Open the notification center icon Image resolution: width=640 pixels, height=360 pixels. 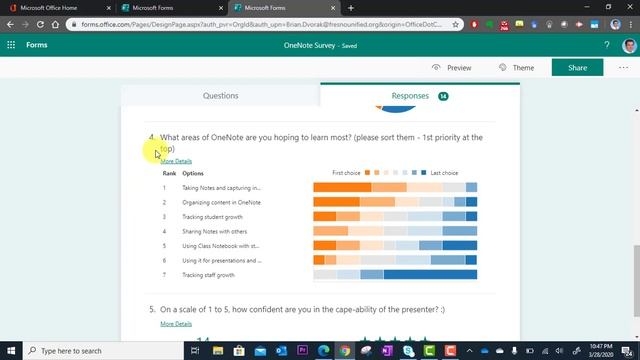pyautogui.click(x=627, y=351)
